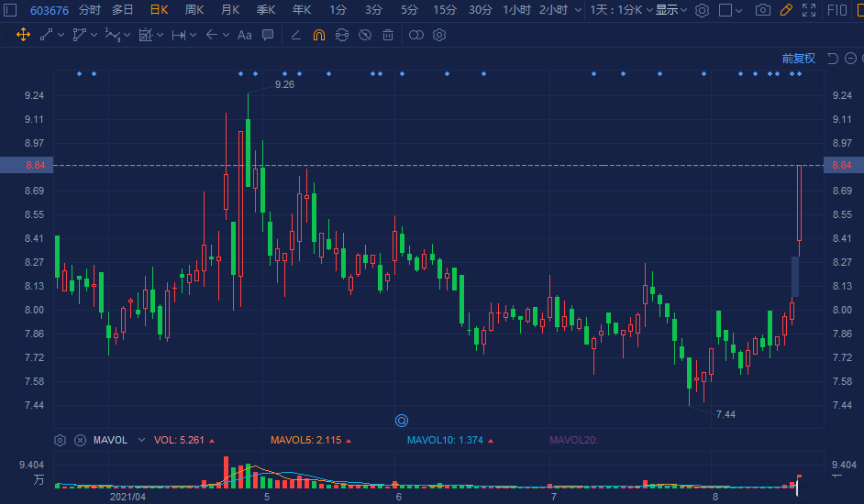Expand range measure tool dropdown arrow
This screenshot has width=864, height=504.
coord(193,35)
